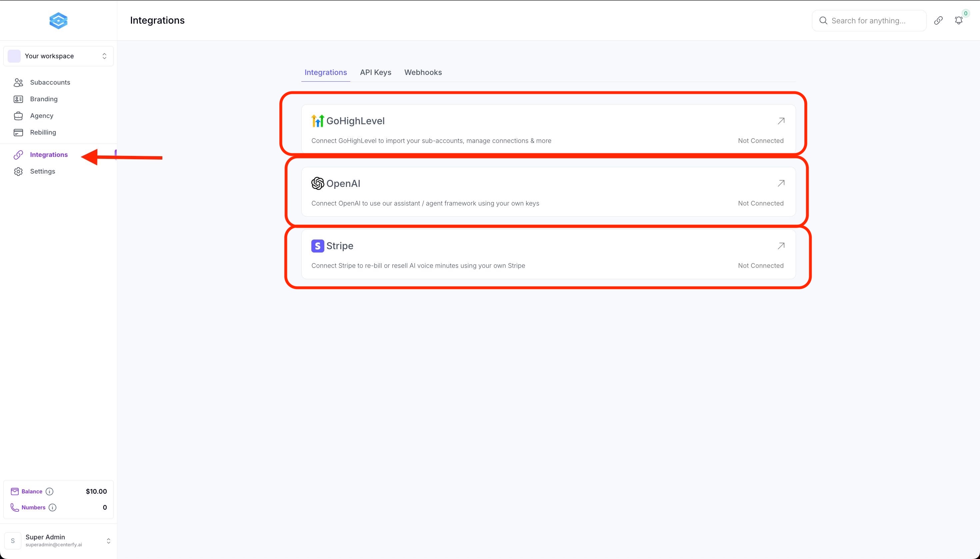The height and width of the screenshot is (559, 980).
Task: Open the Agency sidebar item
Action: pos(41,116)
